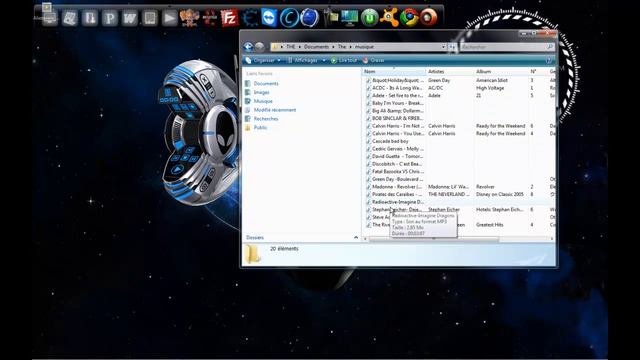
Task: Select file 'ACDC - Its A Long Wa...'
Action: tap(397, 88)
